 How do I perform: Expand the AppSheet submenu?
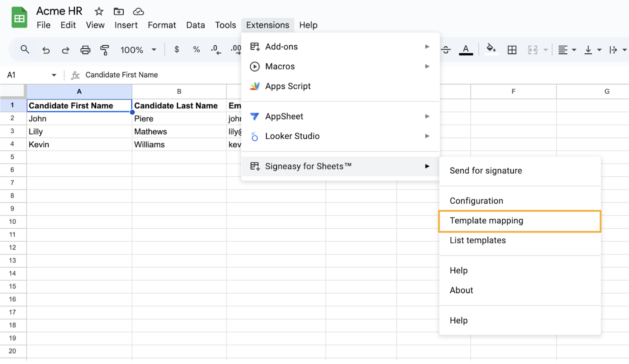coord(340,117)
